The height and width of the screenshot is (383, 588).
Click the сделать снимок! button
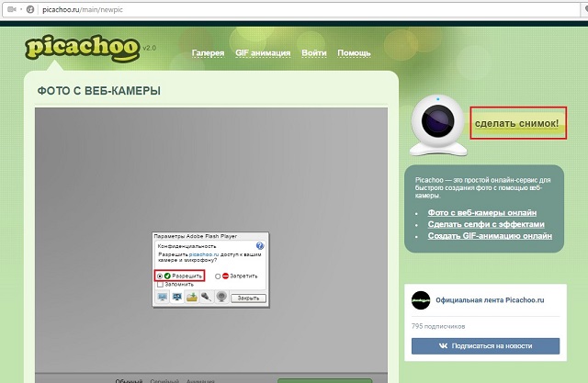pyautogui.click(x=518, y=123)
